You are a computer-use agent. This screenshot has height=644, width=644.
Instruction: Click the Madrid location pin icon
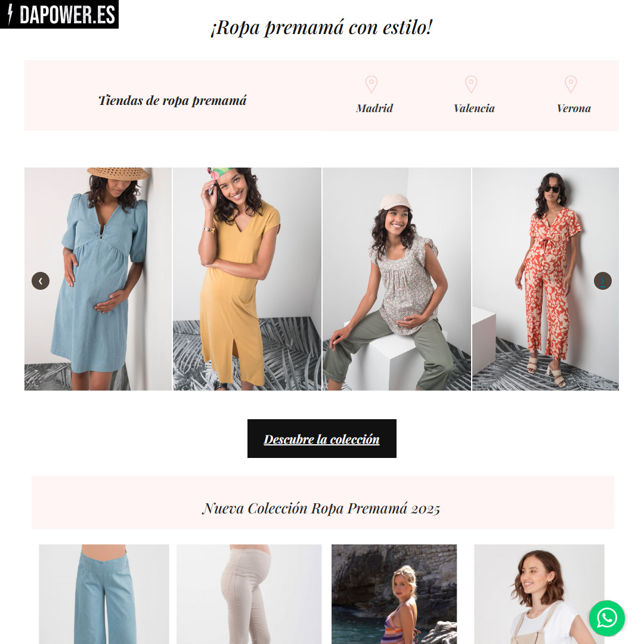coord(371,84)
